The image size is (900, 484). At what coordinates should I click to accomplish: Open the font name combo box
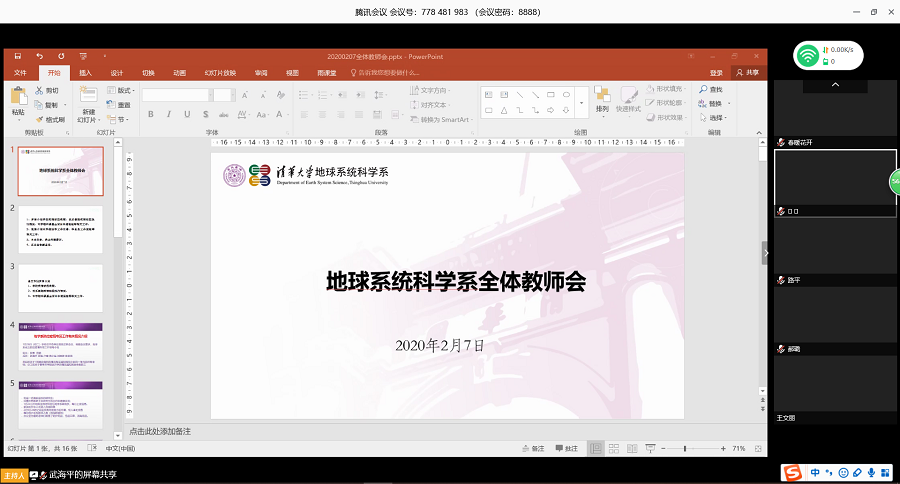pos(177,95)
